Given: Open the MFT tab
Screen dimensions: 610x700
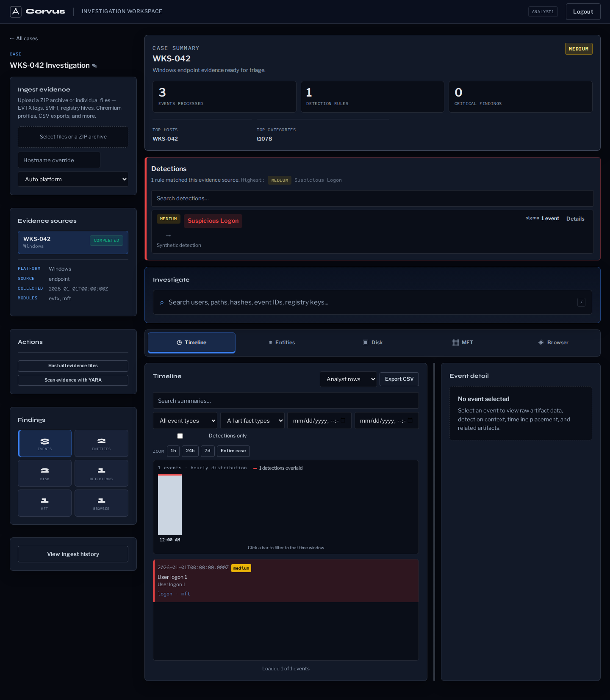Looking at the screenshot, I should click(463, 343).
